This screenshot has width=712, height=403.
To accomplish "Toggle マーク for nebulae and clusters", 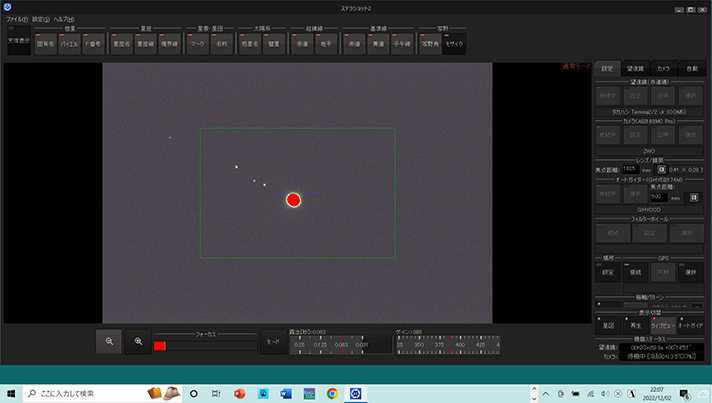I will [x=198, y=44].
